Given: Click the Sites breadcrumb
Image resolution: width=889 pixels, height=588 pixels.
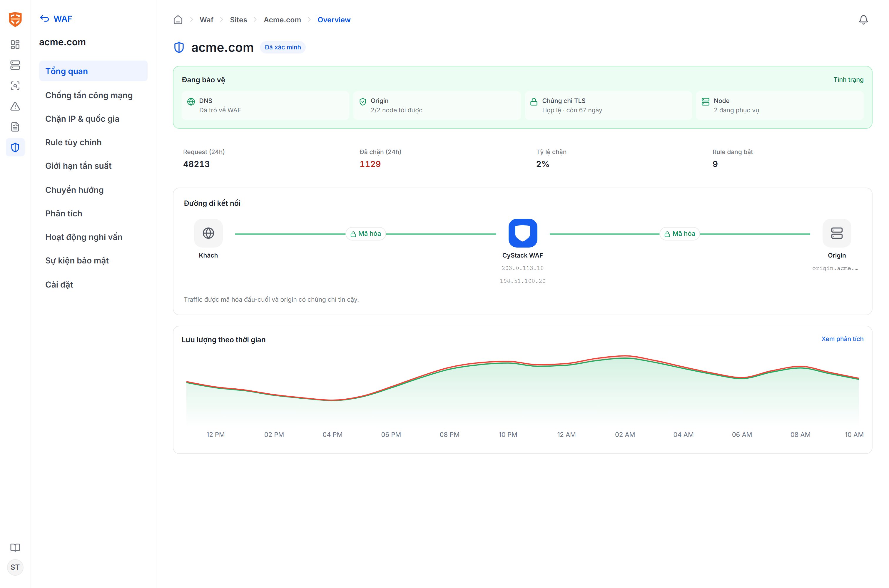Looking at the screenshot, I should click(238, 20).
